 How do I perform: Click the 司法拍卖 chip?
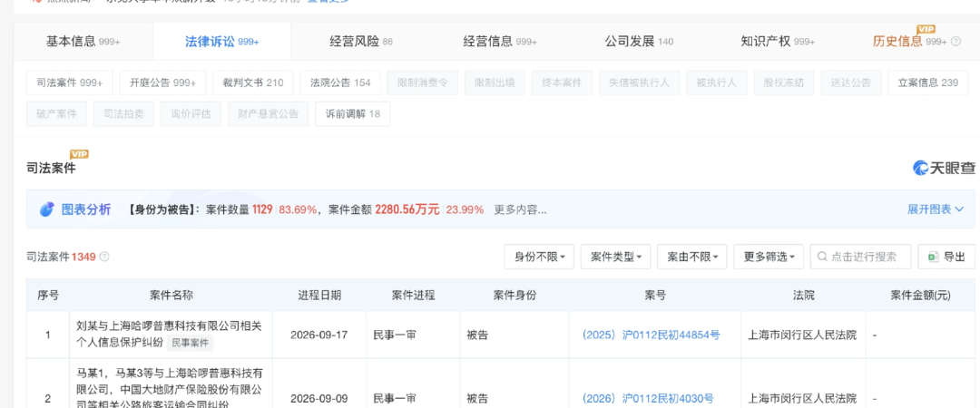point(123,113)
